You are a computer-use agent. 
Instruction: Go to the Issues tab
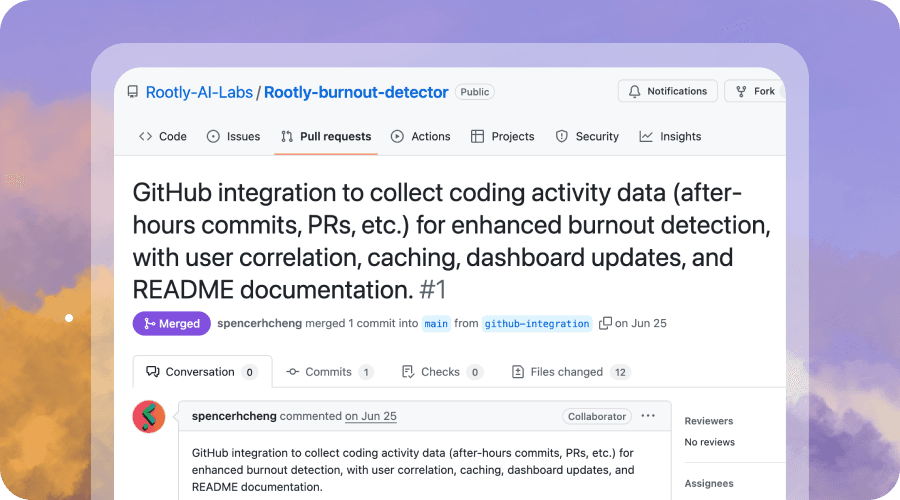click(233, 136)
